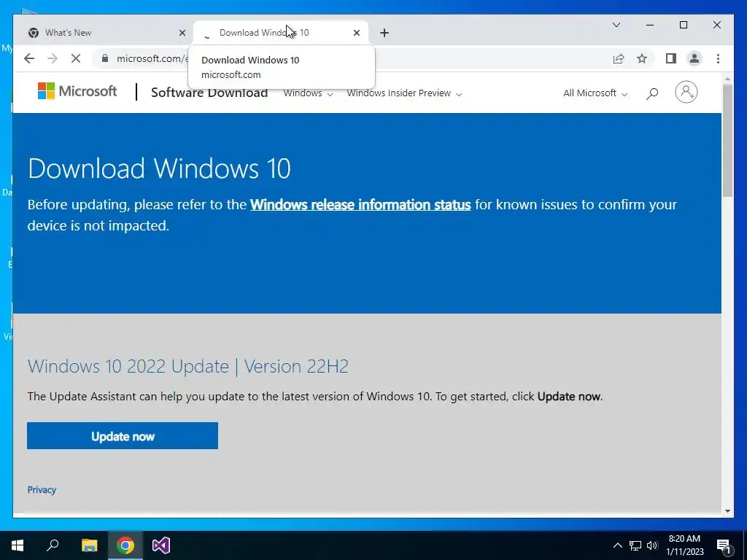This screenshot has width=747, height=560.
Task: Expand Windows Insider Preview menu
Action: tap(404, 93)
